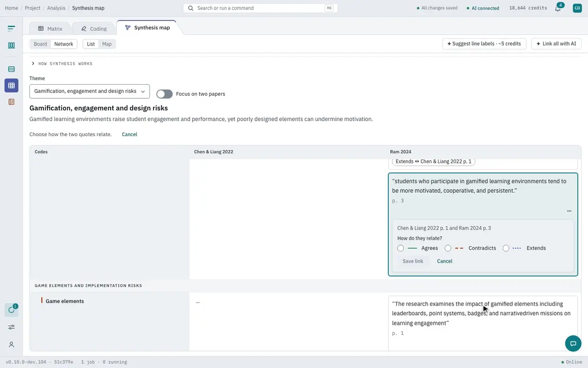The image size is (588, 368).
Task: Go to Home in the breadcrumb
Action: [11, 8]
